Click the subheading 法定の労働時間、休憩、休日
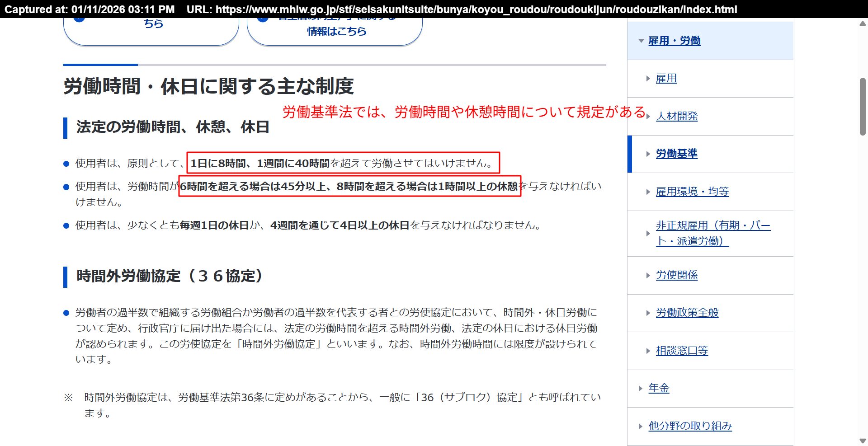Screen dimensions: 868x446 coord(173,127)
